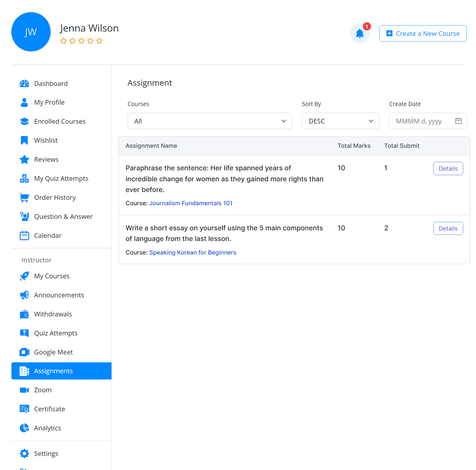Click the Settings gear icon

[x=24, y=454]
